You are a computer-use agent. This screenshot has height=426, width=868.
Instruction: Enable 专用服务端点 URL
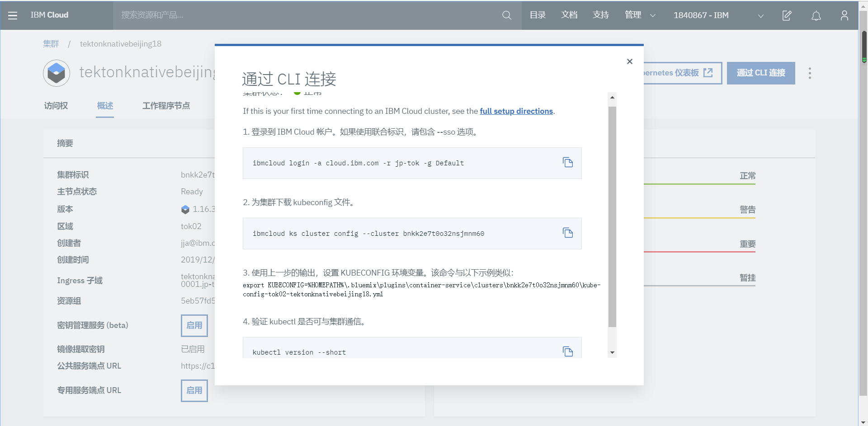pyautogui.click(x=194, y=391)
